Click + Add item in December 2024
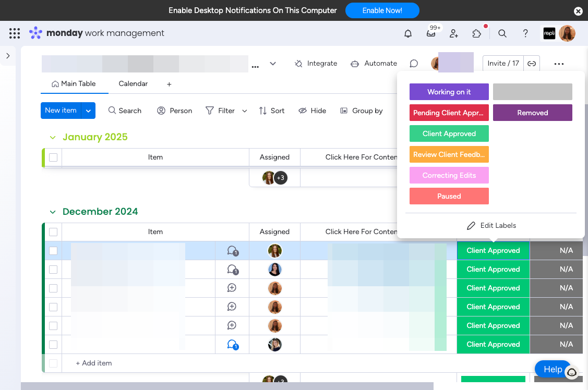Viewport: 588px width, 390px height. 94,363
